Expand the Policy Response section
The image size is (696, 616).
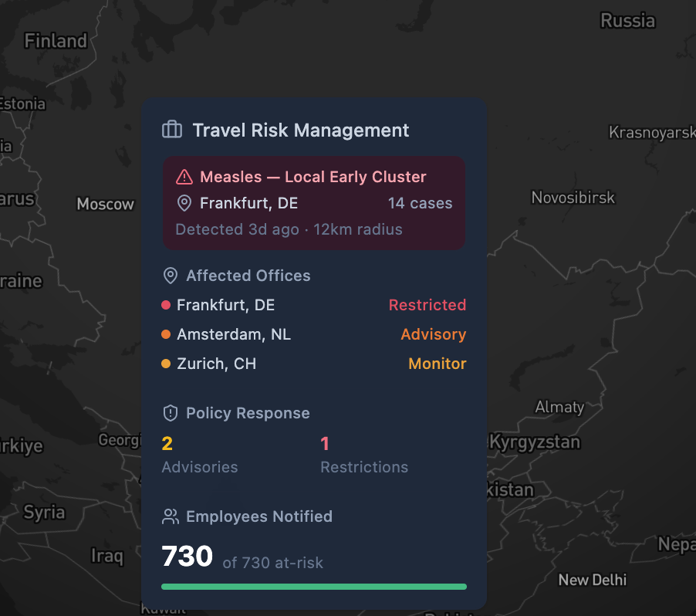[235, 413]
